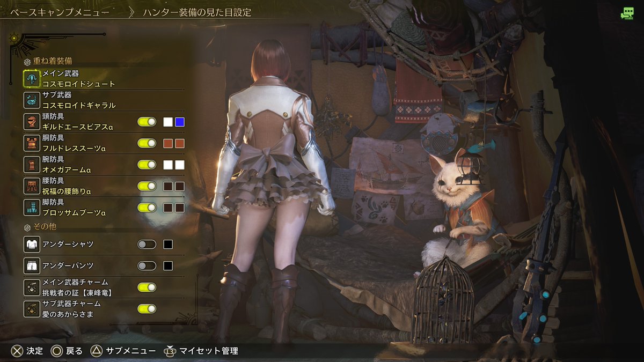Disable the メイン武器チャーム switch

click(x=147, y=287)
